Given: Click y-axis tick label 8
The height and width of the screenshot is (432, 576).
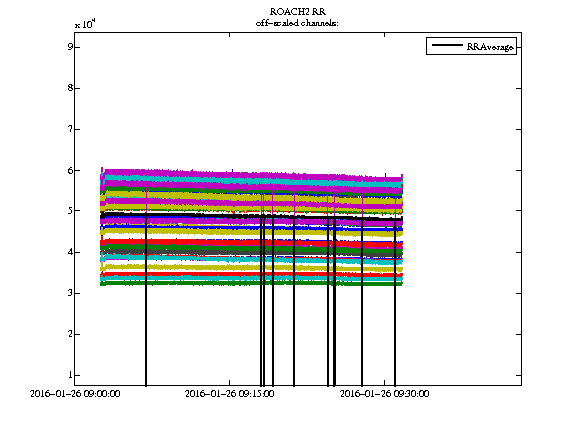Looking at the screenshot, I should (70, 88).
